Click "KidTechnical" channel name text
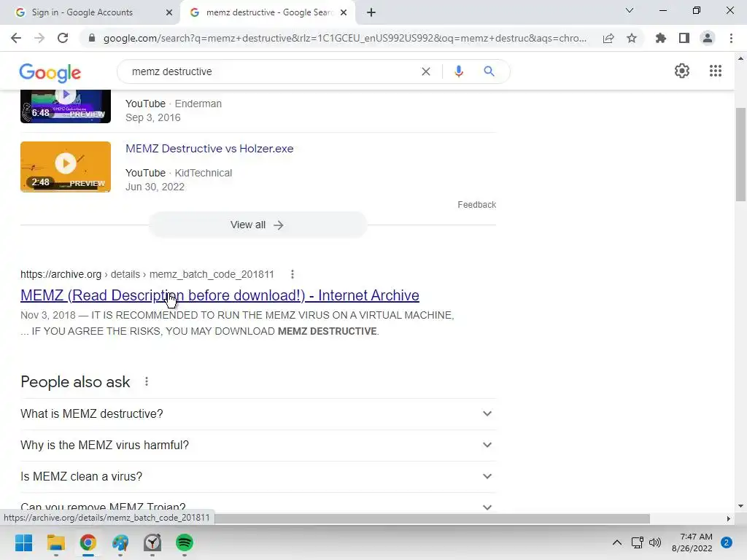747x560 pixels. 204,173
